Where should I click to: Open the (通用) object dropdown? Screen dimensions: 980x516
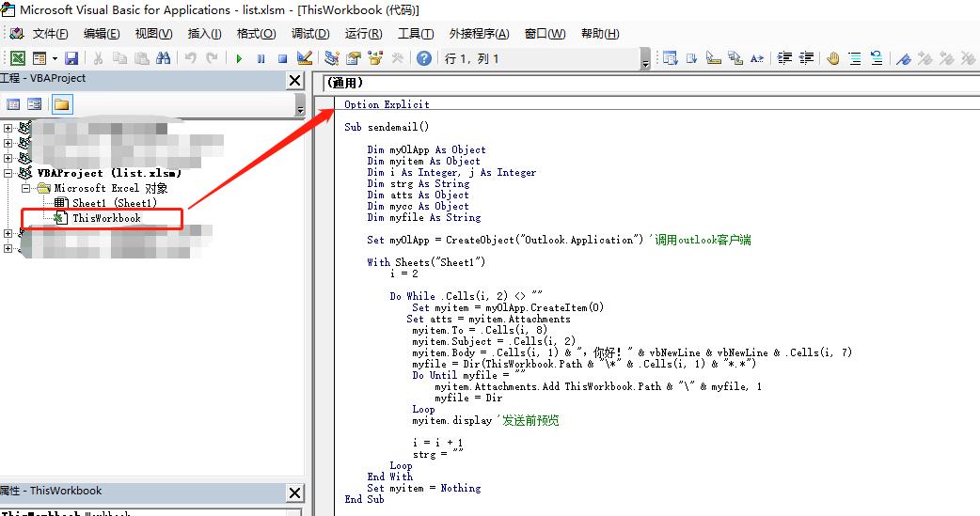pos(651,83)
